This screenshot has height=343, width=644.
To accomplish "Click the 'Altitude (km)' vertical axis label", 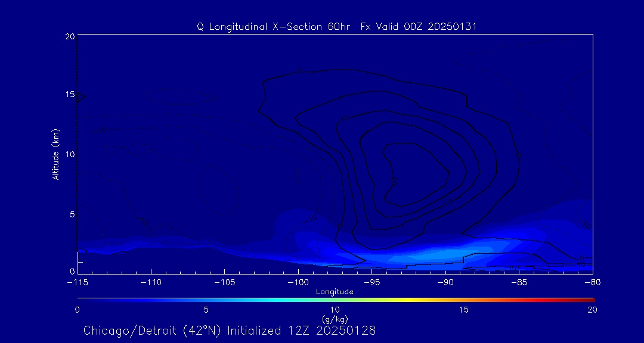I will pyautogui.click(x=55, y=154).
